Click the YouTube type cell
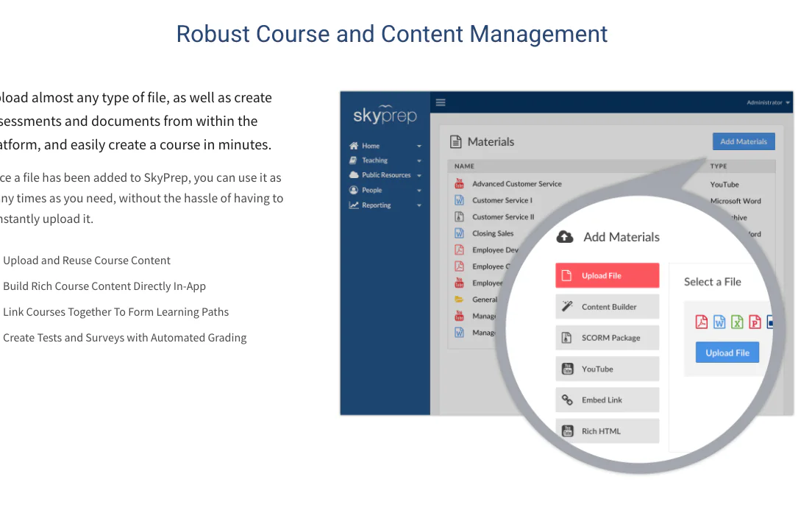 pos(724,185)
